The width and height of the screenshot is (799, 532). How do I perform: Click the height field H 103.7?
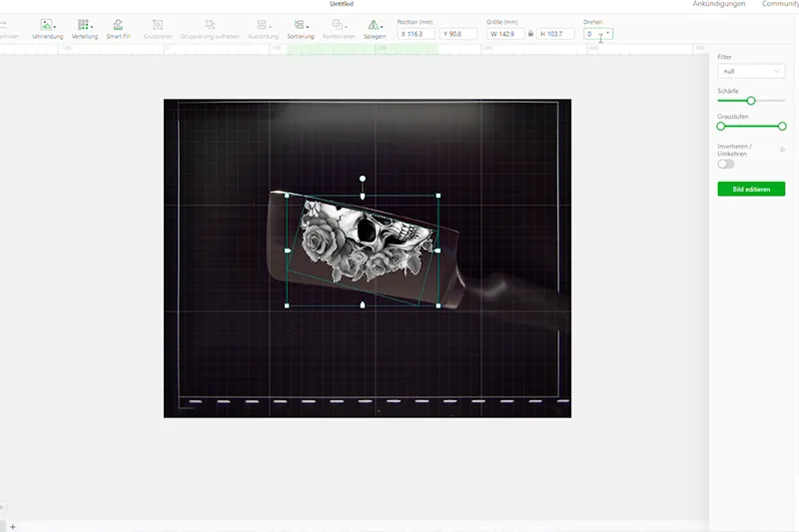tap(555, 34)
